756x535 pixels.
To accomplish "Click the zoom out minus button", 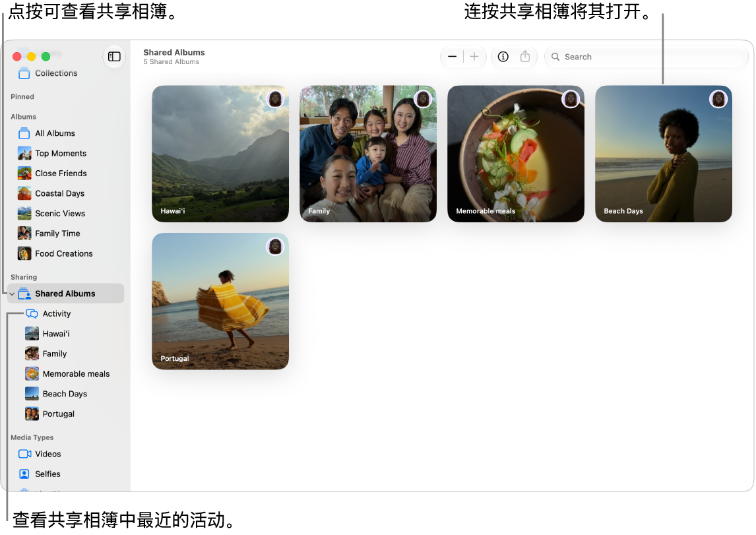I will tap(453, 57).
